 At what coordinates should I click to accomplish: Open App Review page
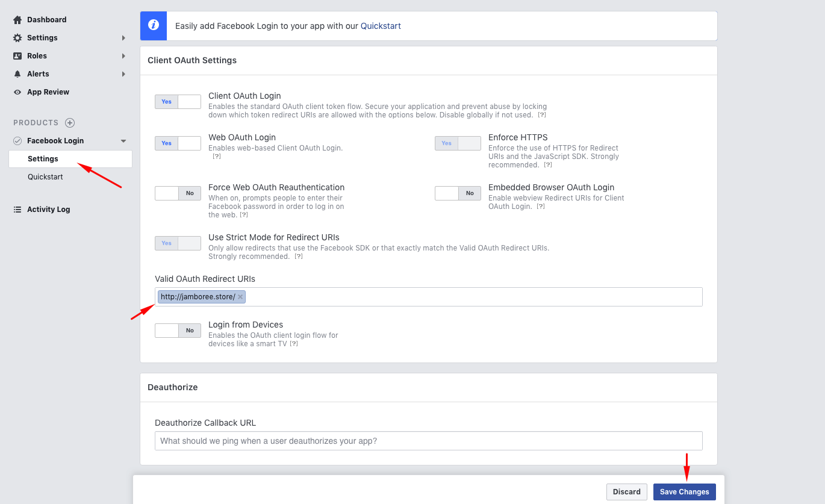tap(48, 92)
